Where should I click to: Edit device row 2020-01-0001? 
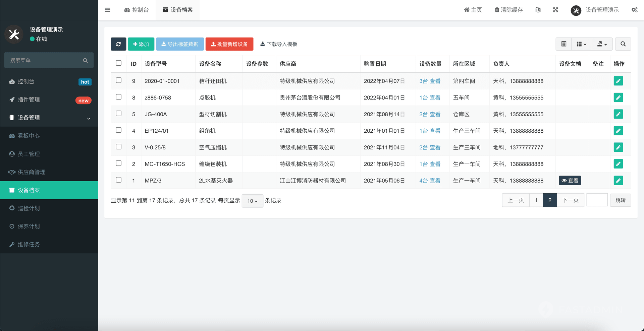618,81
